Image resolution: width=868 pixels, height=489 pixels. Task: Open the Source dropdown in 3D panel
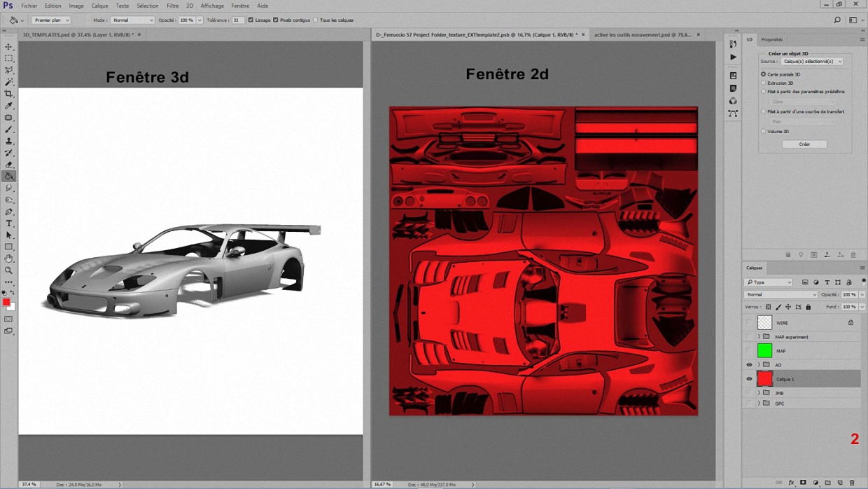[811, 62]
